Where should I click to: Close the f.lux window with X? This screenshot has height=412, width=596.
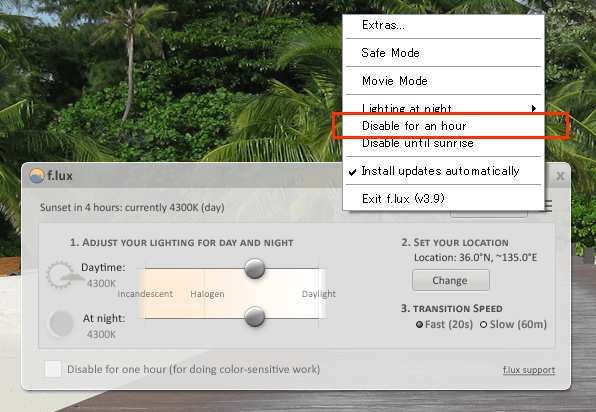pos(560,176)
